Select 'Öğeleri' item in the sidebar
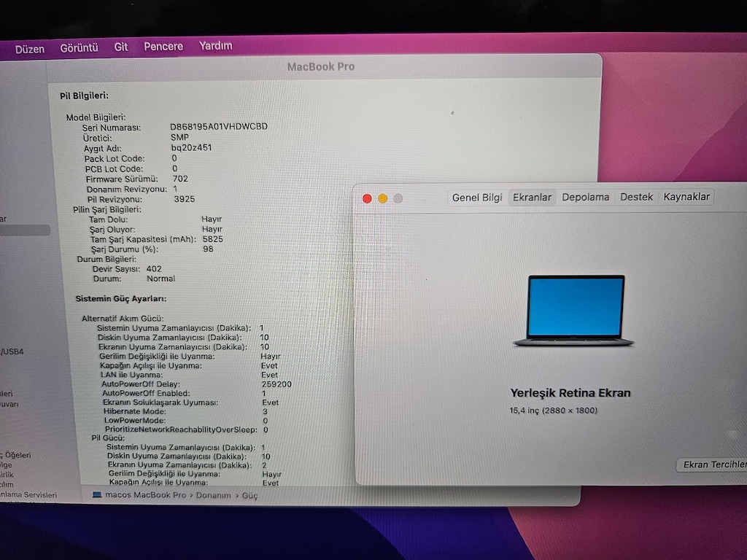The height and width of the screenshot is (560, 747). click(16, 455)
